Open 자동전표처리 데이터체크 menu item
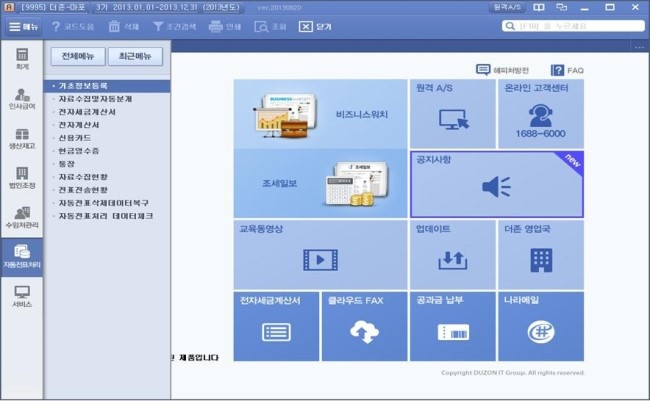650x401 pixels. pos(107,216)
